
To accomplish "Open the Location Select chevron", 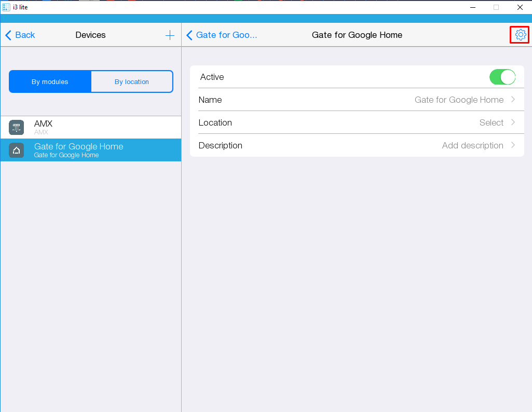I will click(x=513, y=122).
